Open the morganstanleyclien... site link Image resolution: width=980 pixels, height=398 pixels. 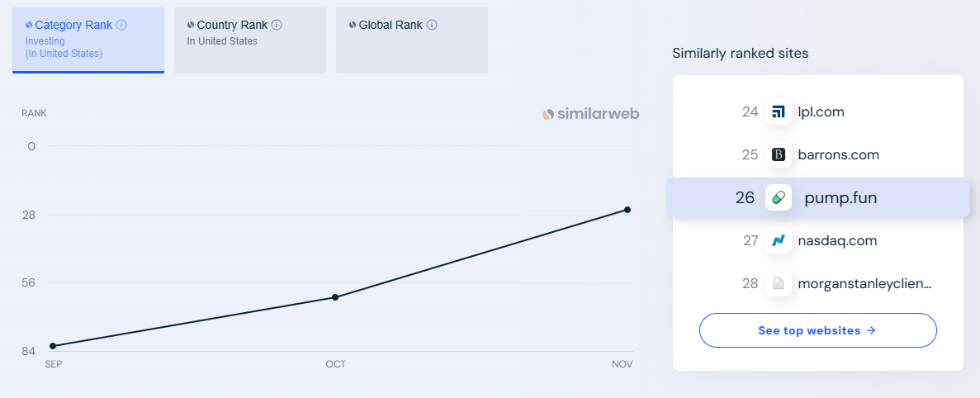click(x=864, y=284)
